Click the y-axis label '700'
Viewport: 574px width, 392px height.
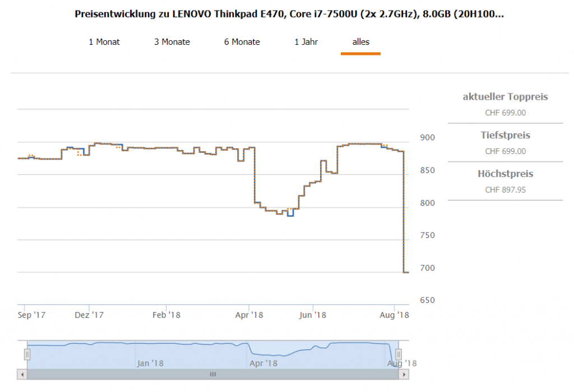click(x=428, y=268)
